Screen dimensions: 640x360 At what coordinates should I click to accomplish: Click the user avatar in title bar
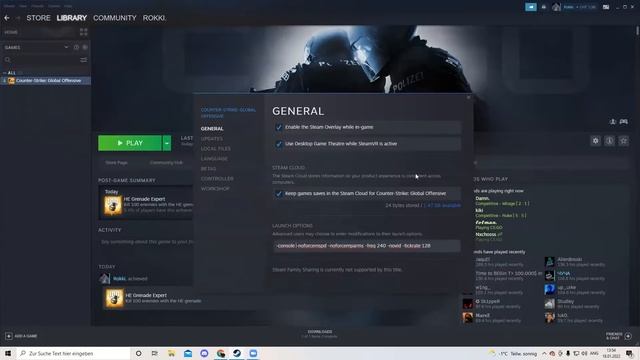tap(556, 7)
